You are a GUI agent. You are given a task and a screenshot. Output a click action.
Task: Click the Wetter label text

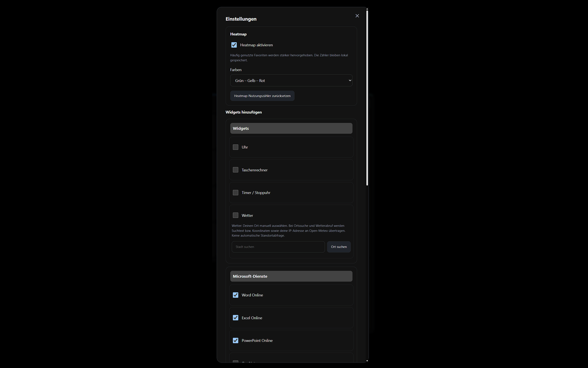(x=247, y=215)
